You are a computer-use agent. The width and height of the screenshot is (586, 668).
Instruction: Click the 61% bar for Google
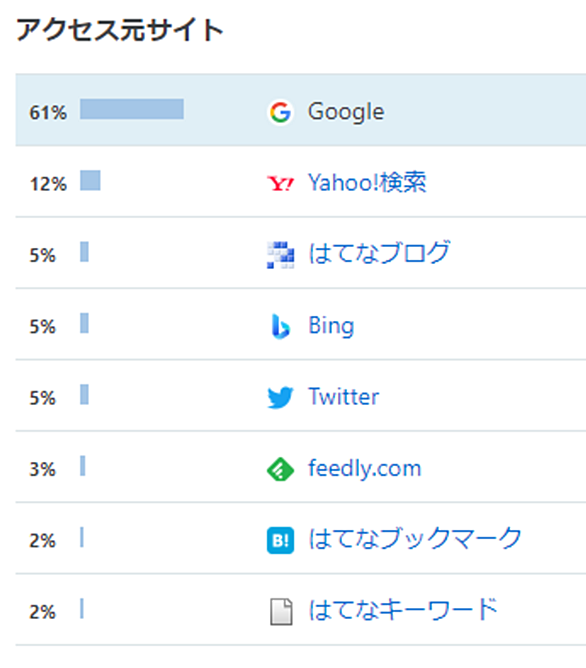pos(132,109)
